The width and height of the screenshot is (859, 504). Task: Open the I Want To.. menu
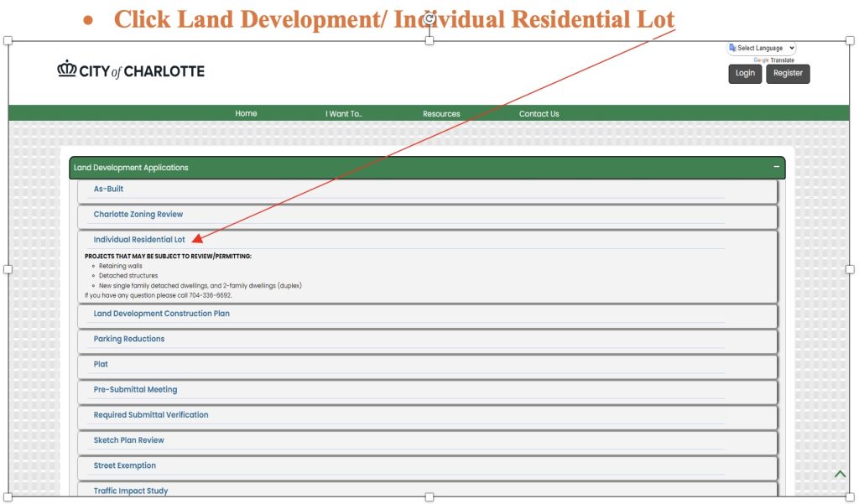pos(344,114)
